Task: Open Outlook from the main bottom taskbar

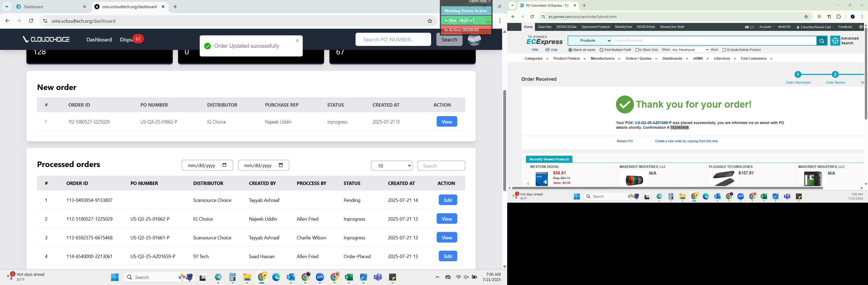Action: [291, 277]
